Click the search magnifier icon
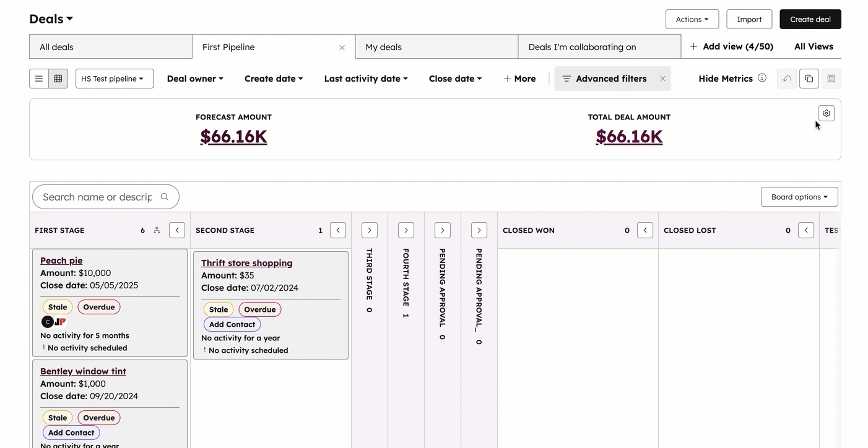The width and height of the screenshot is (868, 448). pyautogui.click(x=164, y=196)
